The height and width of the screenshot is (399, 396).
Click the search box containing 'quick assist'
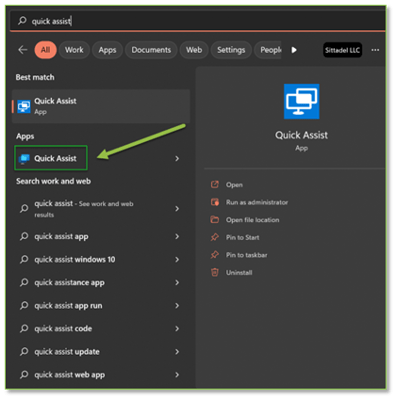click(197, 21)
